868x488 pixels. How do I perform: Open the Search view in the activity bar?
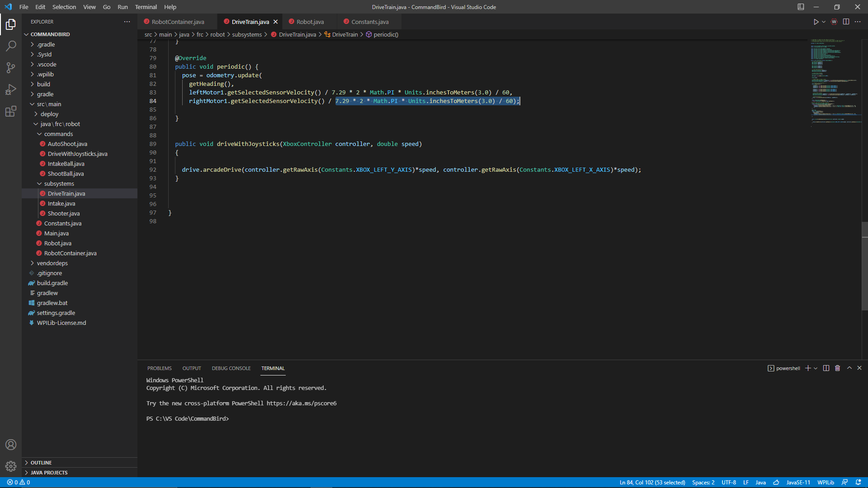click(11, 46)
